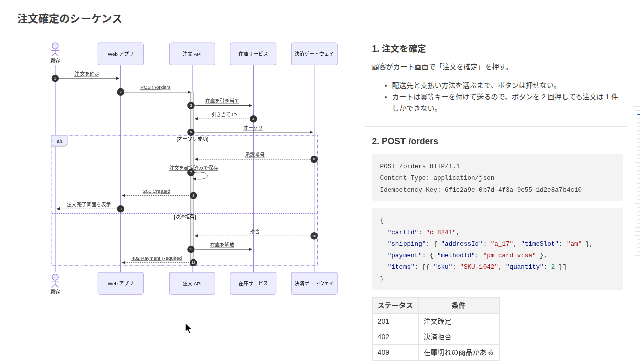The height and width of the screenshot is (362, 644).
Task: Click sequence number badge 12
Action: 193,263
